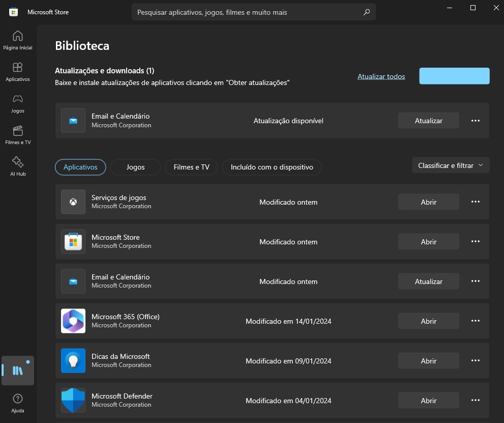Open more options for Dicas da Microsoft
The height and width of the screenshot is (423, 504).
point(476,360)
